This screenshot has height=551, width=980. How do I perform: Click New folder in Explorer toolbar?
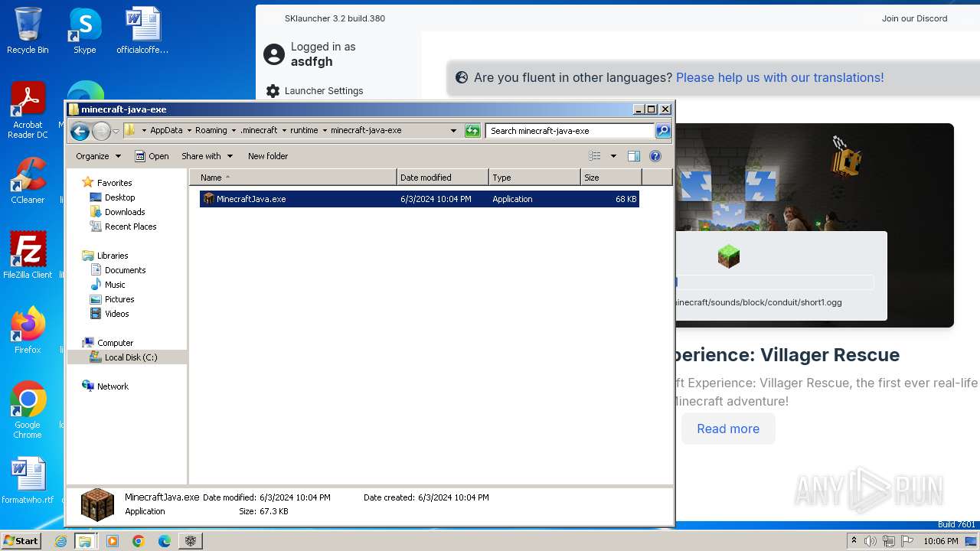(268, 156)
